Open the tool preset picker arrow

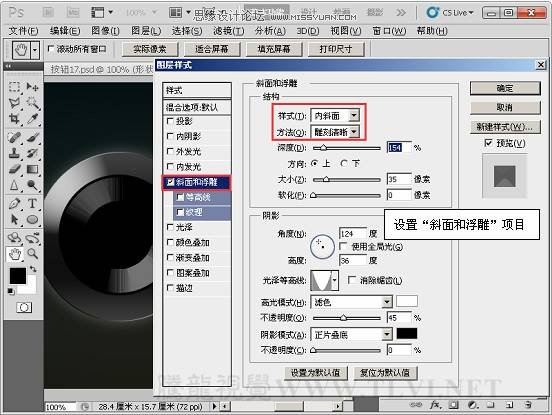34,50
